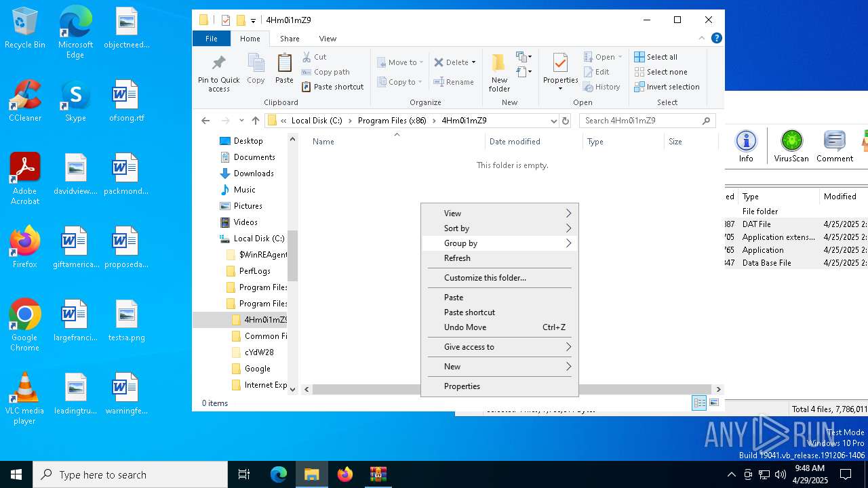Select Google folder in navigation tree
Viewport: 868px width, 488px height.
pyautogui.click(x=257, y=369)
